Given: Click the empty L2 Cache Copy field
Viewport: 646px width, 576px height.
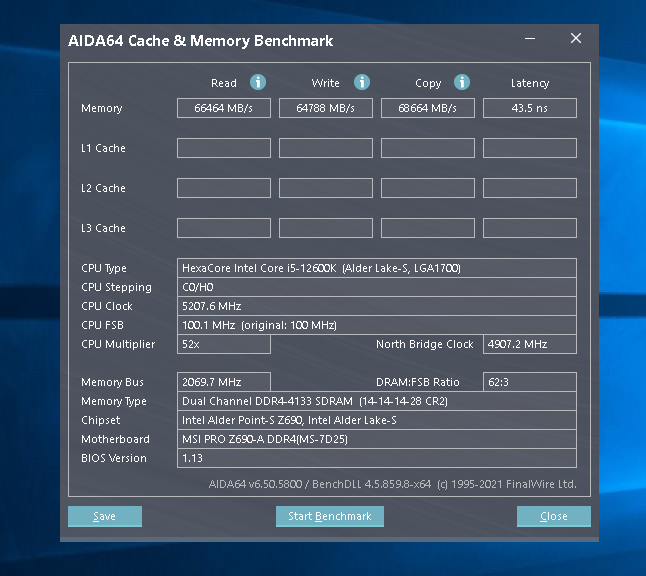Looking at the screenshot, I should pos(428,188).
